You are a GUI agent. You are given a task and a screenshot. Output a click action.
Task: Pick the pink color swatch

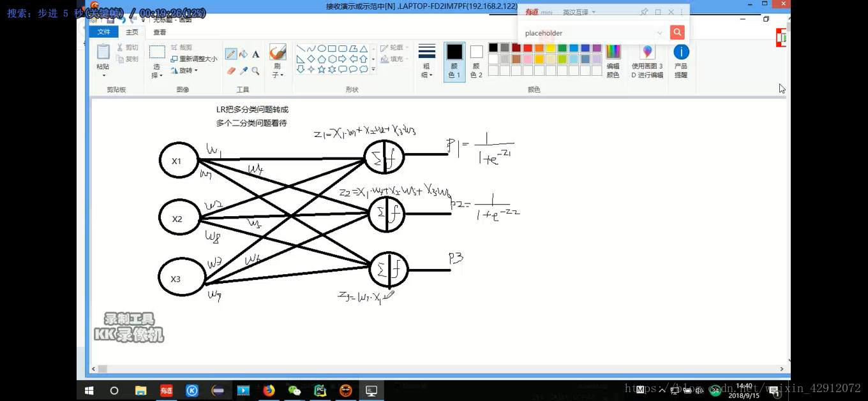528,59
